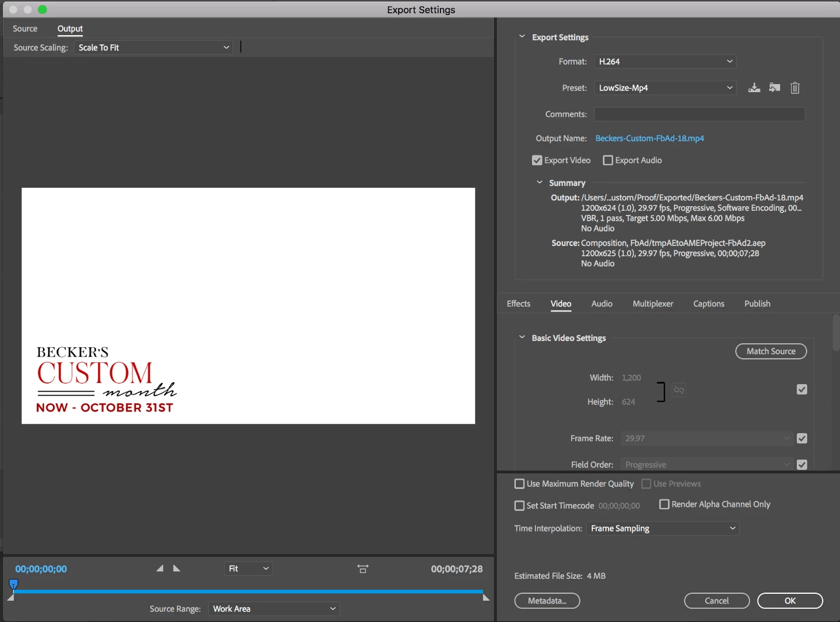Image resolution: width=840 pixels, height=622 pixels.
Task: Open the Format H.264 dropdown
Action: 665,61
